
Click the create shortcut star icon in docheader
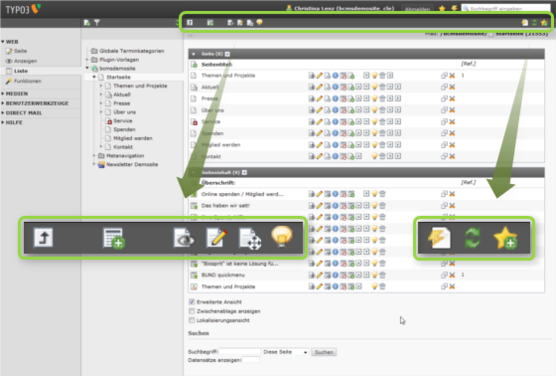[x=544, y=23]
